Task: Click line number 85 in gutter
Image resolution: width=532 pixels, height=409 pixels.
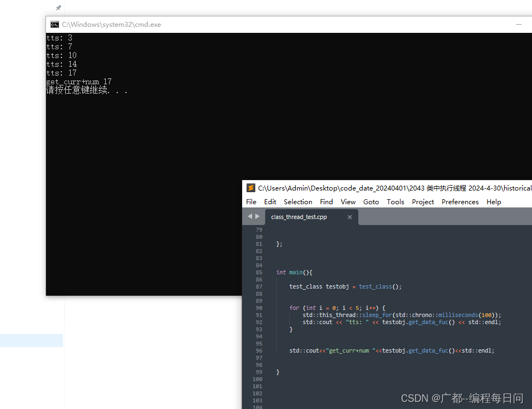Action: click(x=259, y=272)
